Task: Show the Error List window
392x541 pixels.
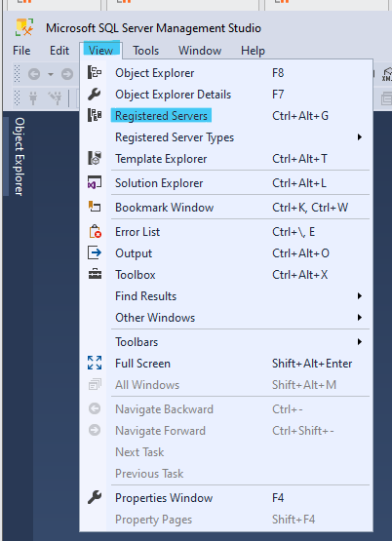Action: (226, 232)
